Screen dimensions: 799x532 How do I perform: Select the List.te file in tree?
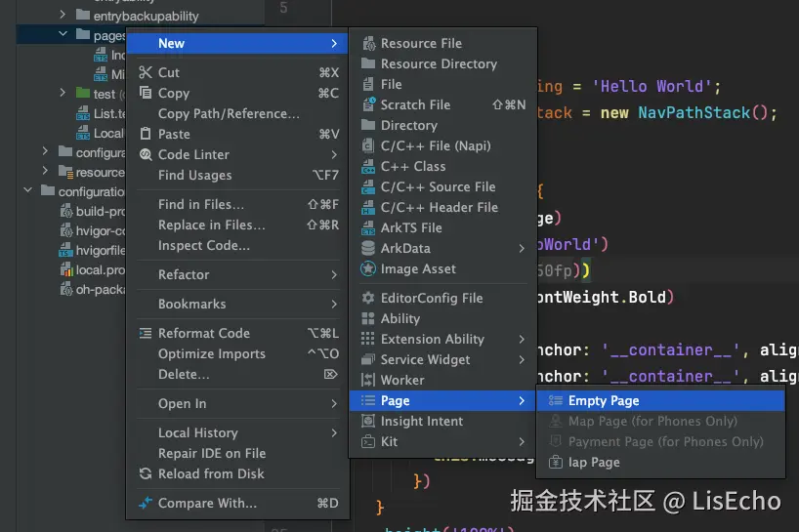109,113
